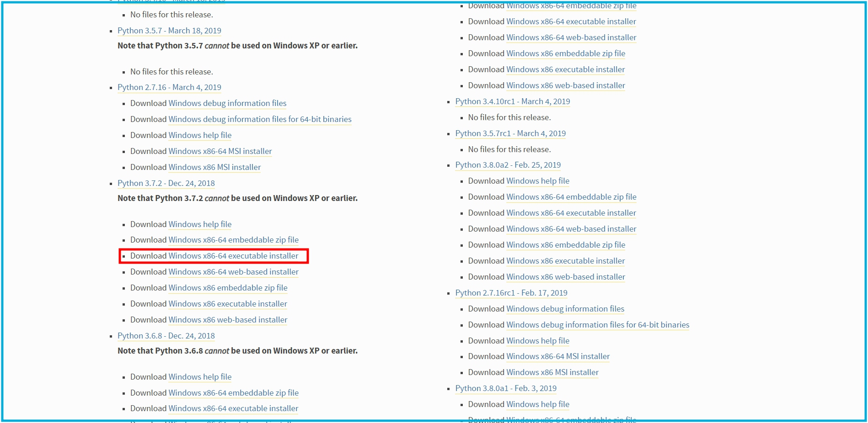
Task: Download Windows debug information files under Python 2.7.16rc1
Action: [565, 309]
